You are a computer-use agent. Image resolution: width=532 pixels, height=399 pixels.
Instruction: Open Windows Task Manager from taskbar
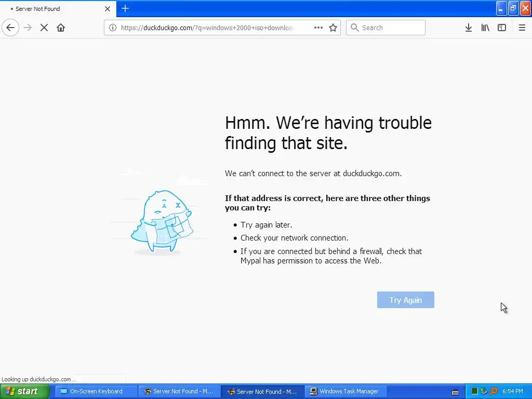345,391
